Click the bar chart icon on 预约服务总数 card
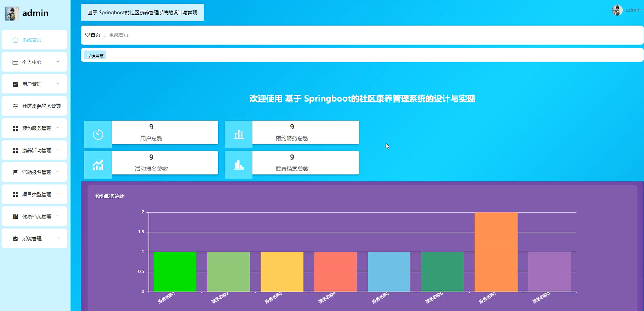 [239, 135]
